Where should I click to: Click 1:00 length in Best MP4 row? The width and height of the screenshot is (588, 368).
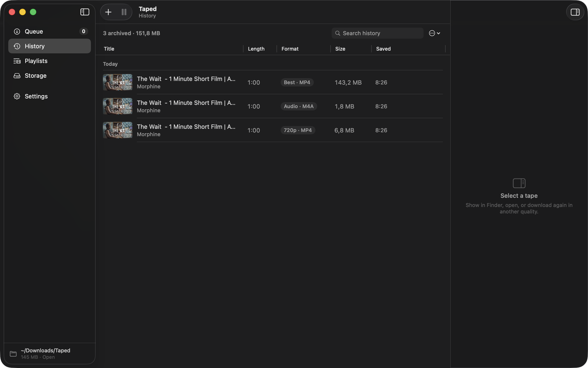[254, 83]
